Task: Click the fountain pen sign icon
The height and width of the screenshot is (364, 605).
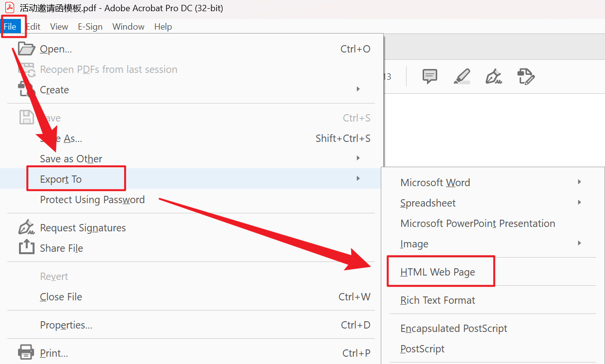Action: (494, 76)
